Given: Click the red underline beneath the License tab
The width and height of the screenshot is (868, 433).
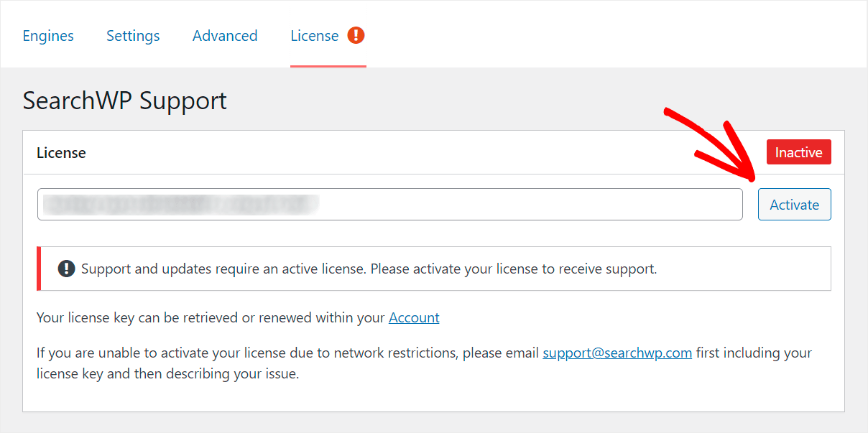Looking at the screenshot, I should tap(328, 66).
